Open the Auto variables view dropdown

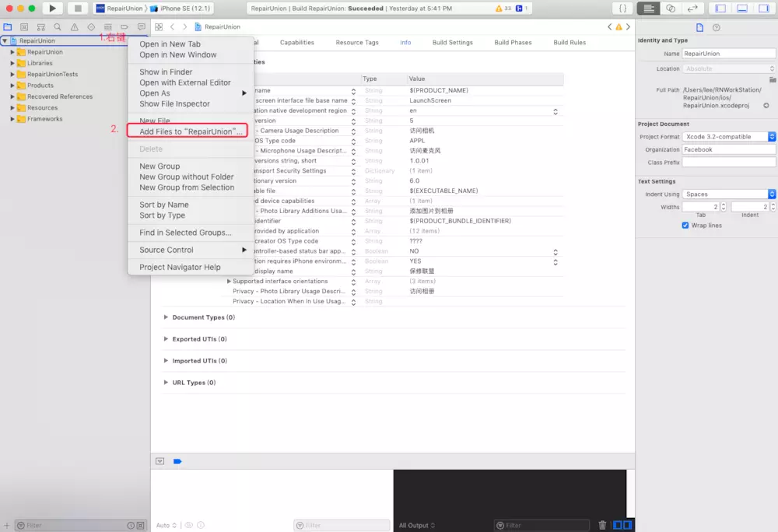(166, 525)
